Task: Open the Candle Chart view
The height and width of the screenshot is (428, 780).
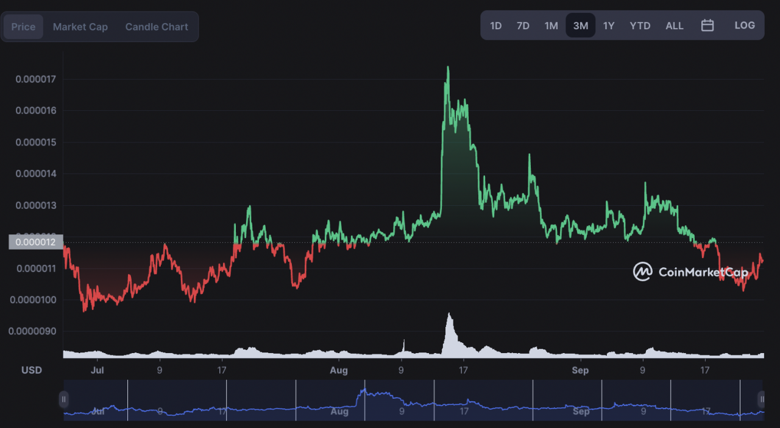Action: click(x=156, y=27)
